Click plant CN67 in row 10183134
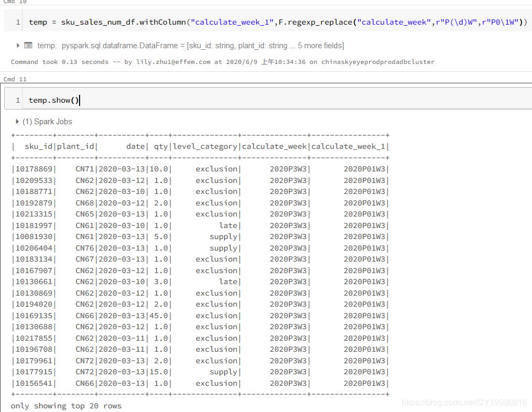This screenshot has height=412, width=532. click(x=85, y=259)
